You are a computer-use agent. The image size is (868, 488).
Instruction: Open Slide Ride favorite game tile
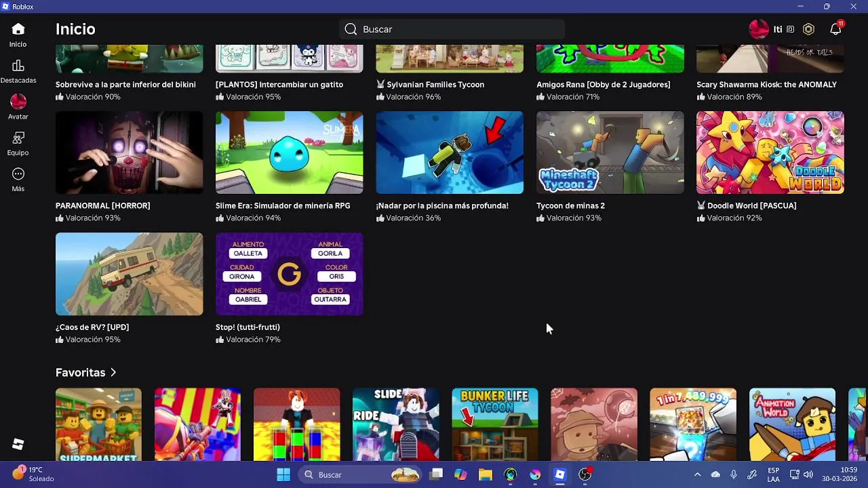pos(395,424)
